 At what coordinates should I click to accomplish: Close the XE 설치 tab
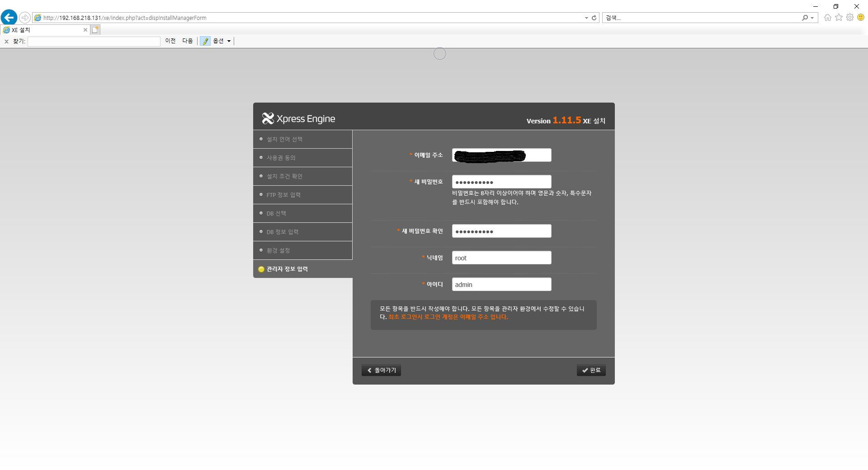point(85,30)
